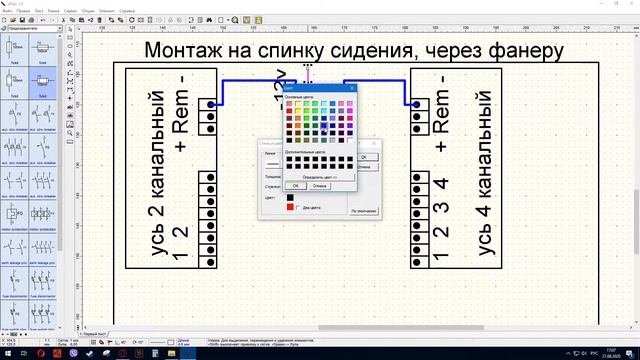Open the line style dropdown in style dialog

[x=273, y=164]
